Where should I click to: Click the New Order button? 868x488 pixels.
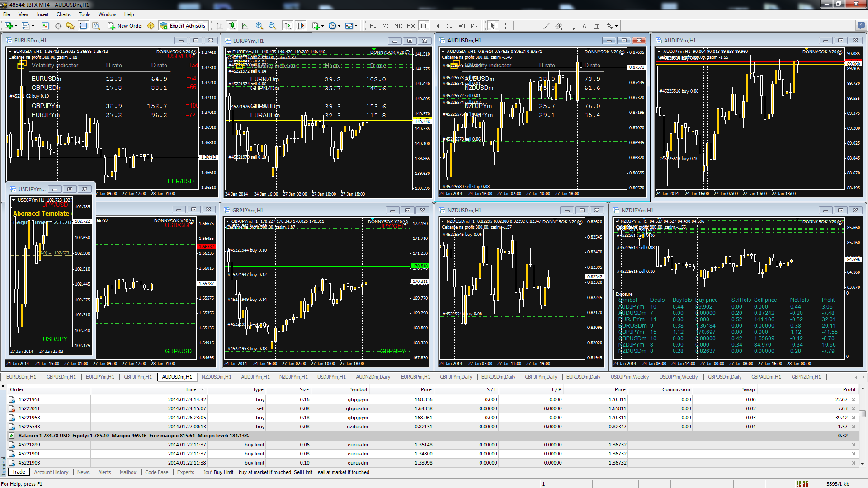[x=126, y=26]
